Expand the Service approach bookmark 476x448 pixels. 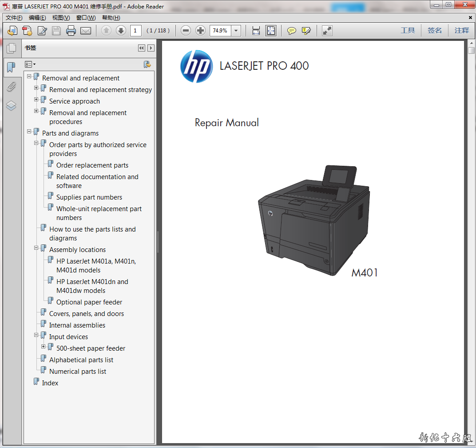36,100
